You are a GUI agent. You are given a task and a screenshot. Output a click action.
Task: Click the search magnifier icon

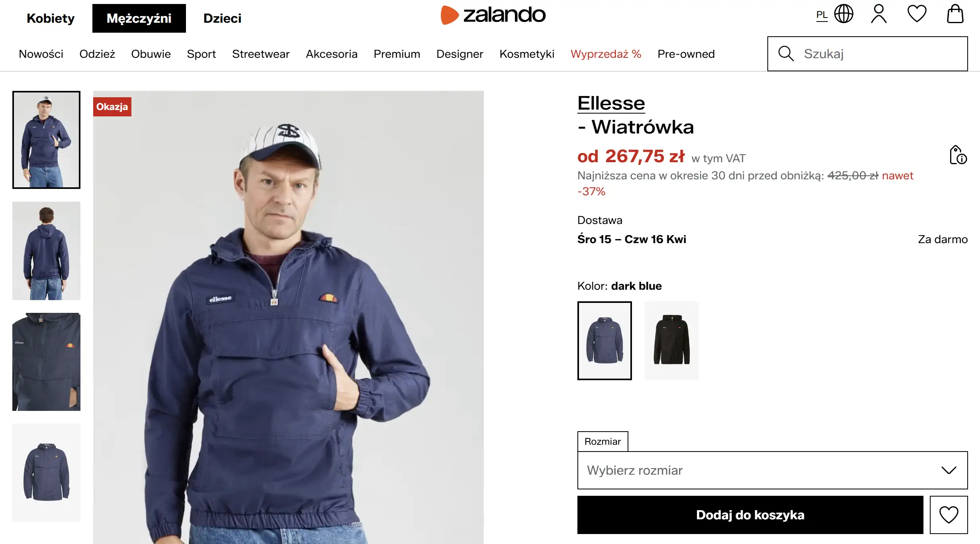785,53
